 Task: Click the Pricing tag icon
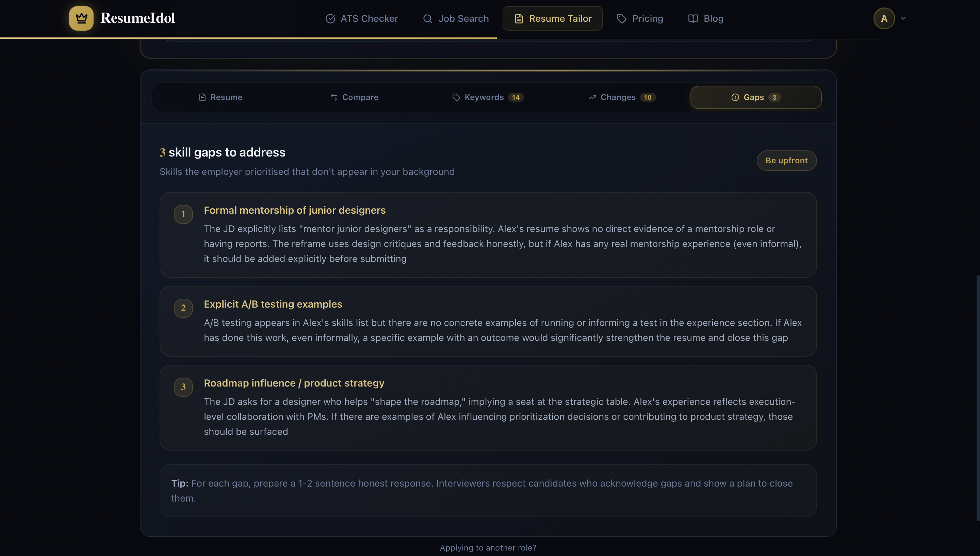coord(621,18)
